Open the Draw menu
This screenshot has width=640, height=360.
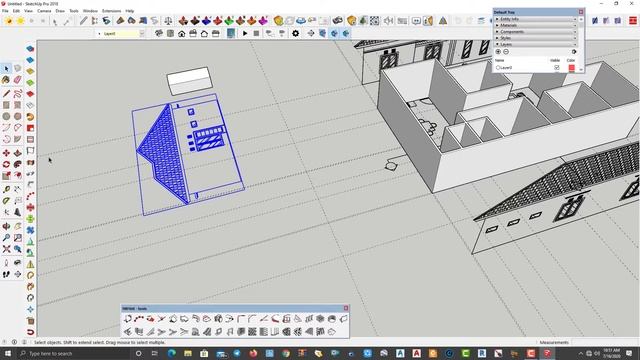click(x=60, y=11)
